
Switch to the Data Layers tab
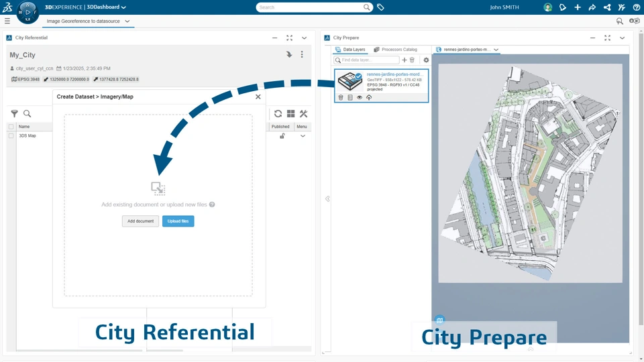click(350, 49)
